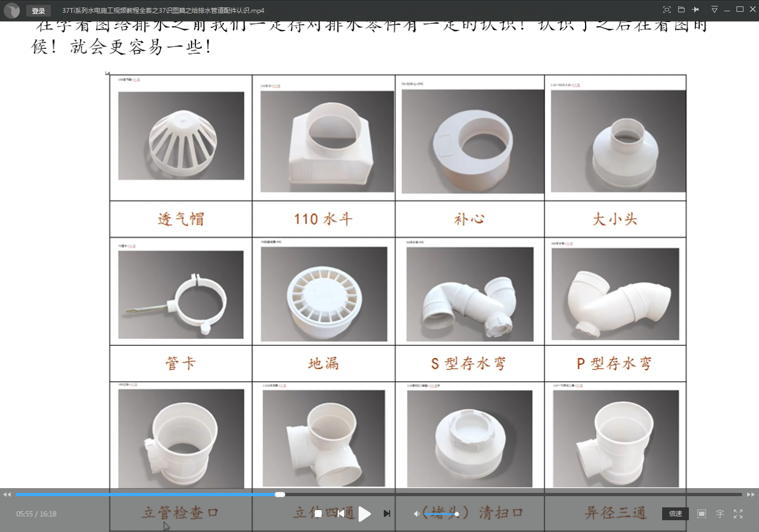
Task: Click the 立管检查口 fitting image
Action: [x=181, y=439]
